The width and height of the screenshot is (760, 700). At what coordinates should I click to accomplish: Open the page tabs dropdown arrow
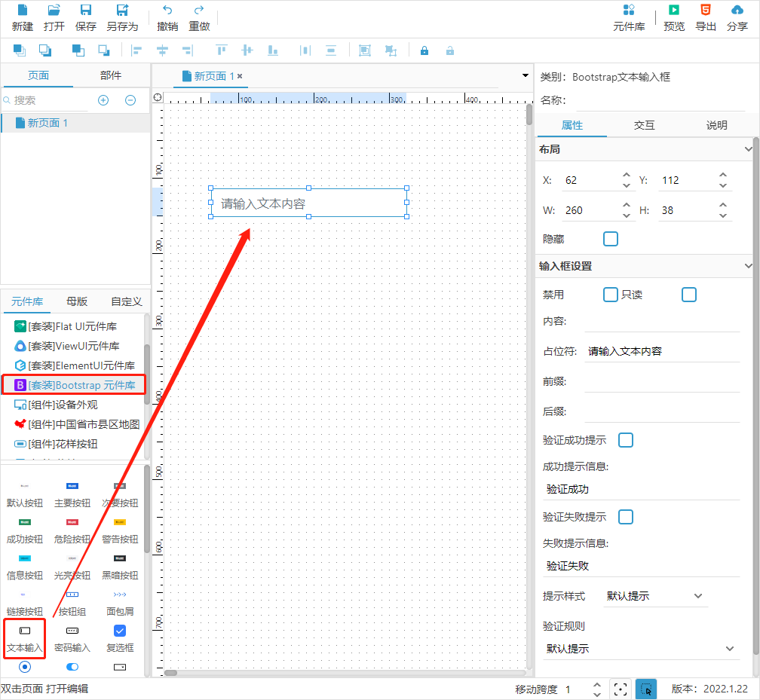pos(526,75)
